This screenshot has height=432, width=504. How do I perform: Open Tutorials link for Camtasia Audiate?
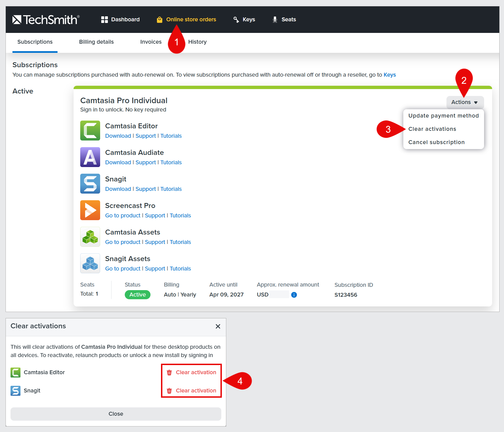point(171,163)
